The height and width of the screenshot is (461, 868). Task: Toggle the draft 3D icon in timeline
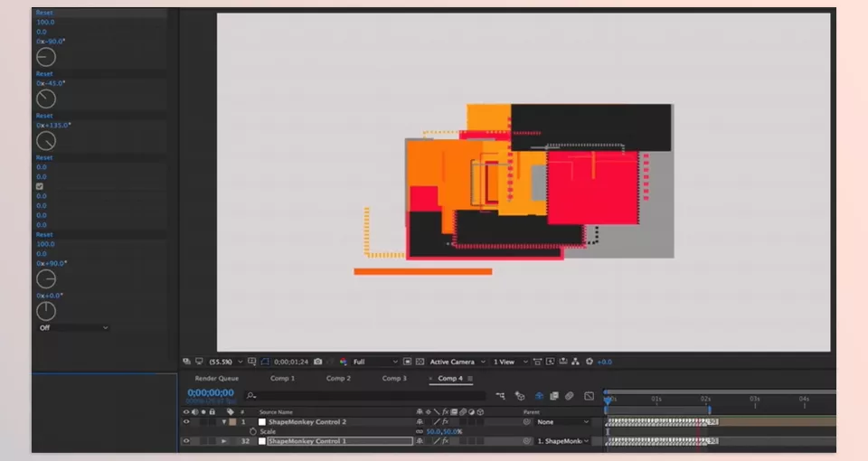(x=520, y=396)
